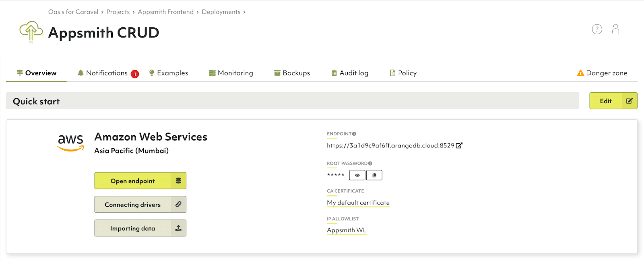
Task: Click the external link icon beside endpoint URL
Action: point(459,145)
